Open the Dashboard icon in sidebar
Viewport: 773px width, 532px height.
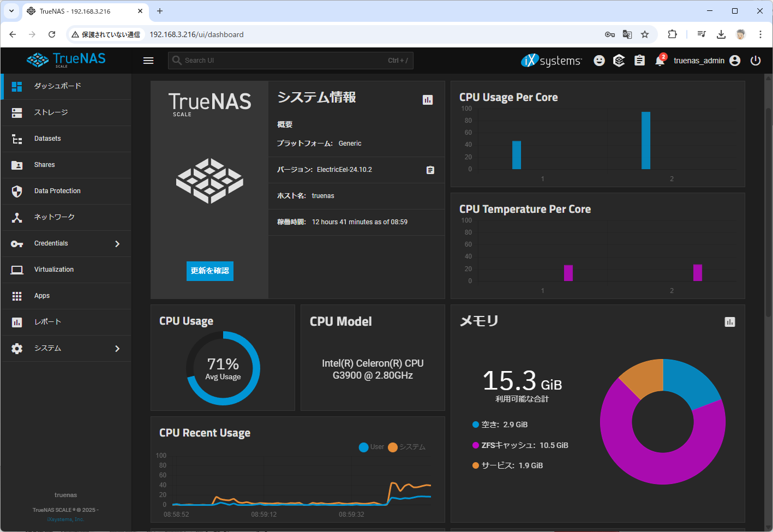[17, 86]
